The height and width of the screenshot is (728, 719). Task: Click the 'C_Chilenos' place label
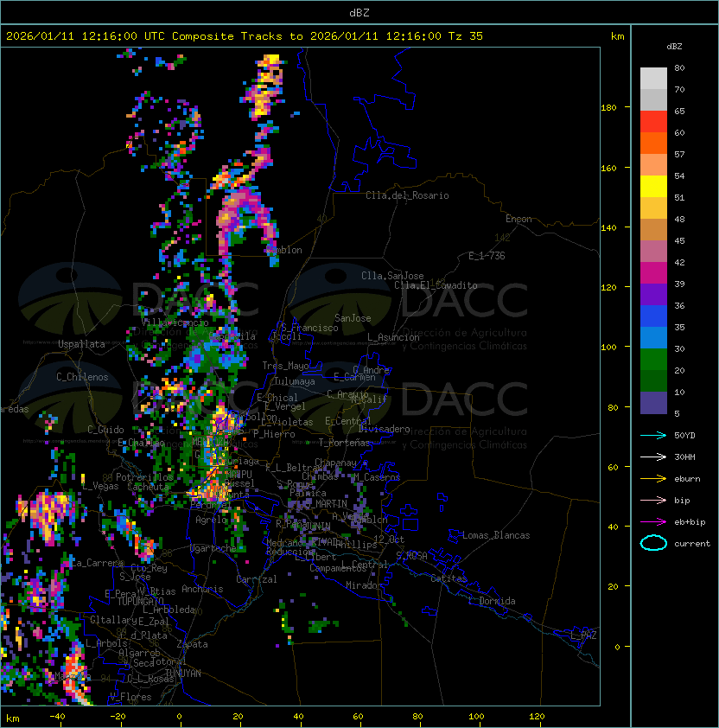pyautogui.click(x=82, y=377)
